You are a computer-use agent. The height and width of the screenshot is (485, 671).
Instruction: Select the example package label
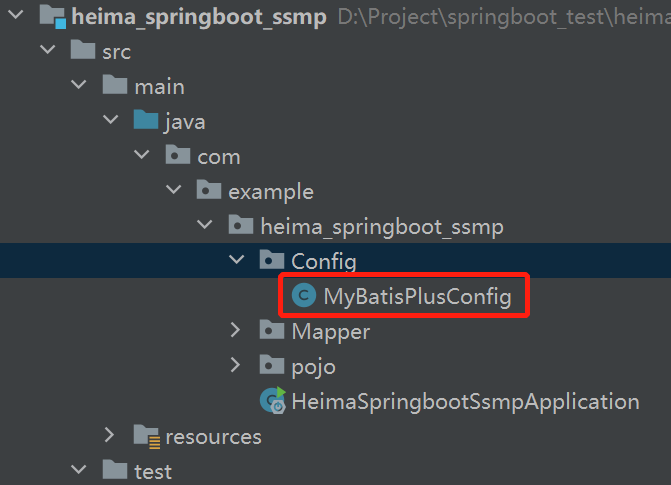(270, 191)
